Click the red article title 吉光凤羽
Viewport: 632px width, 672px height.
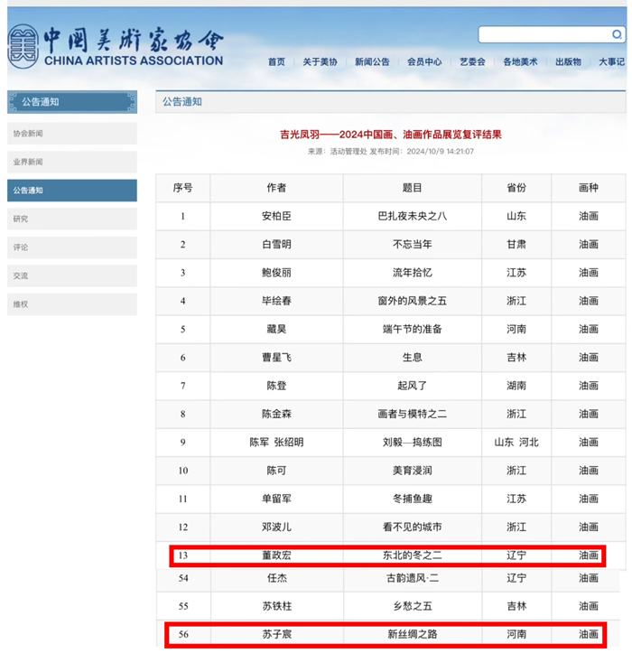(390, 135)
